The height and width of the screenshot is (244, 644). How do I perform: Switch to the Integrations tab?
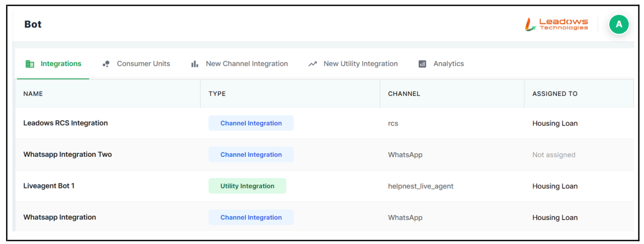(53, 64)
